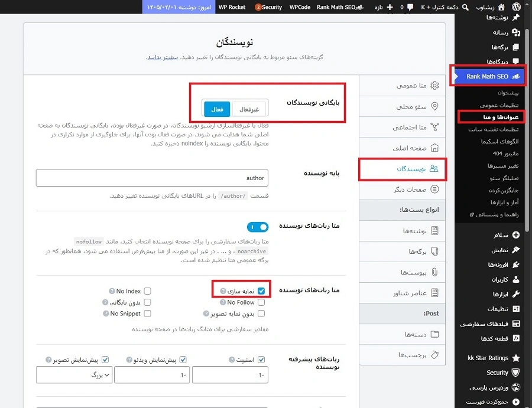Click the home icon for زیشاوب site
Image resolution: width=532 pixels, height=408 pixels.
[x=501, y=6]
